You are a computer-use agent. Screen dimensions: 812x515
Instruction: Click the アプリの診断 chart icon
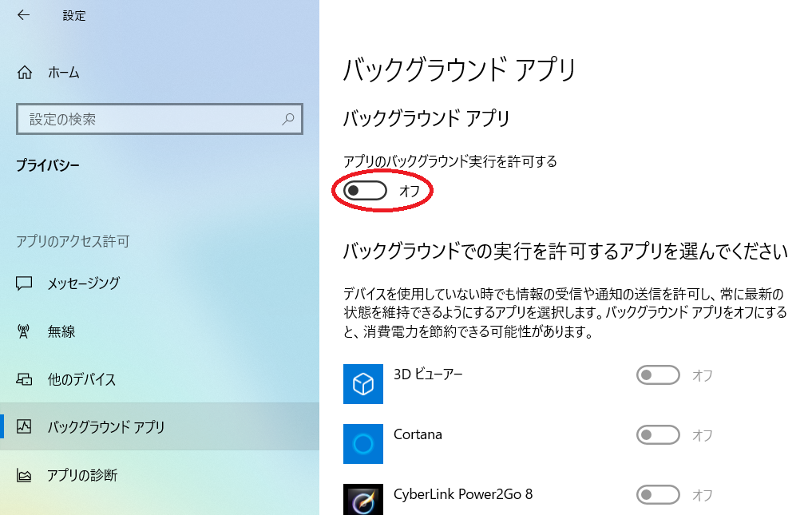pos(24,474)
